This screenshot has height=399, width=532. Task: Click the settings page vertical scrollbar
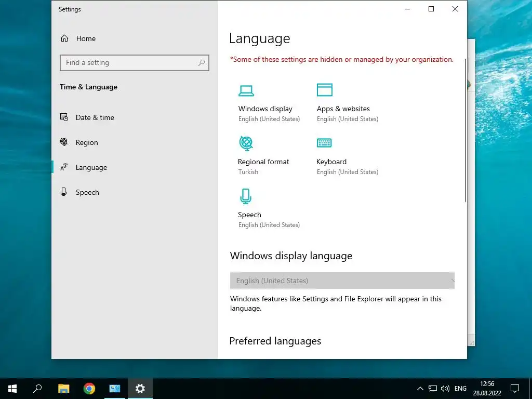click(x=465, y=130)
